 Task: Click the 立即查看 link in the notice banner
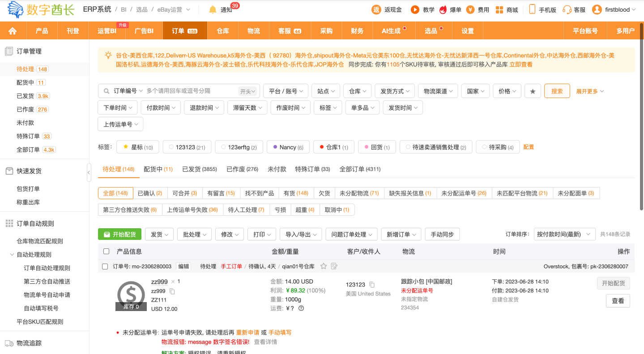click(x=521, y=64)
